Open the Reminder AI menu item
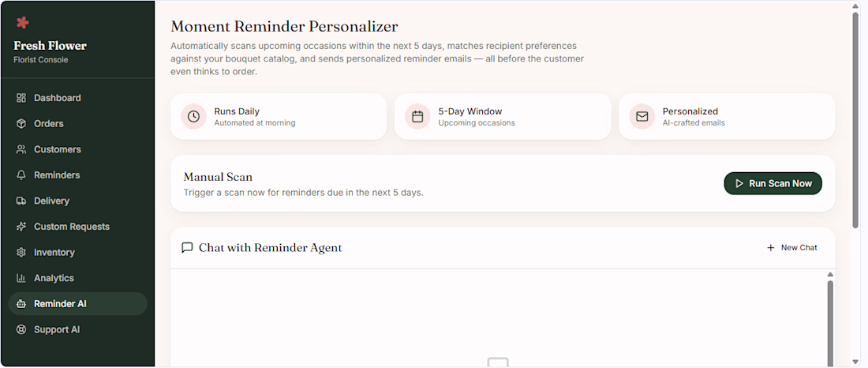Viewport: 868px width, 368px height. [78, 304]
